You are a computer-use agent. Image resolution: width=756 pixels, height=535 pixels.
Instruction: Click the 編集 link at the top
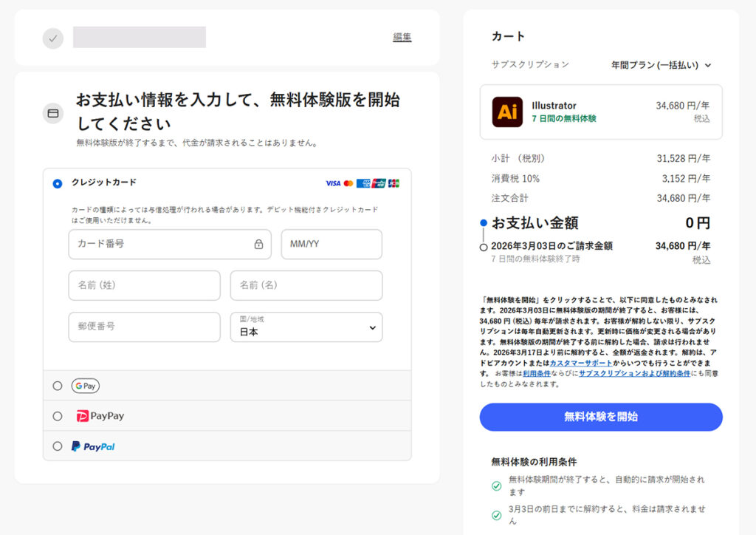[x=402, y=35]
